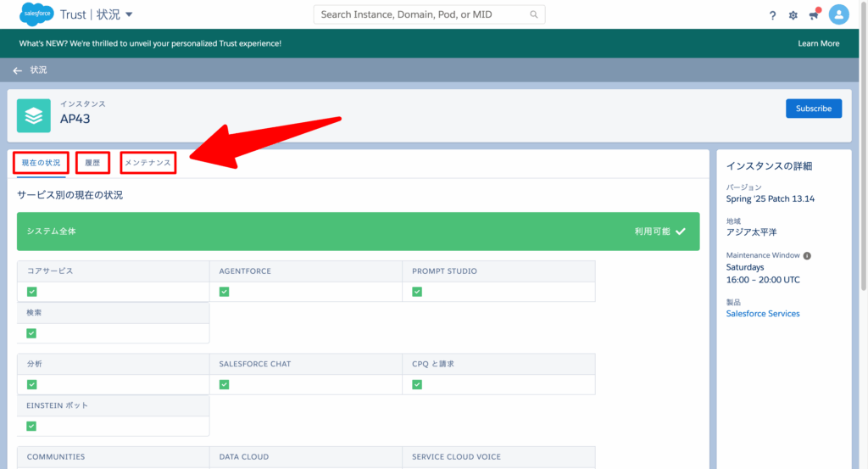The image size is (868, 469).
Task: Click the 分析 label
Action: [34, 364]
